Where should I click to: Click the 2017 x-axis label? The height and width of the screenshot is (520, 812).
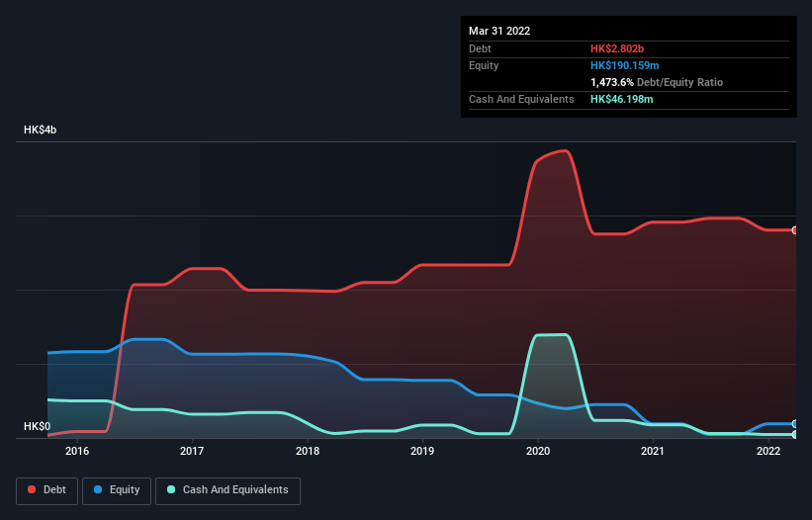pos(192,451)
